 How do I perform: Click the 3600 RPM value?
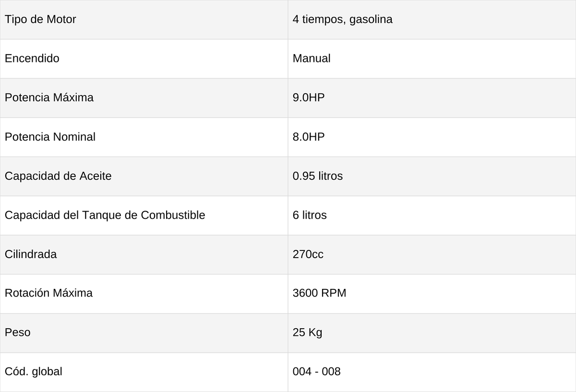[319, 293]
